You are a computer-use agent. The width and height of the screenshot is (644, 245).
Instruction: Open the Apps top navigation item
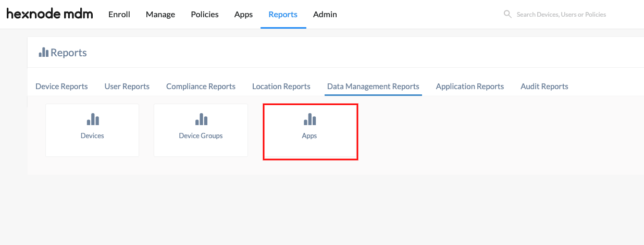pyautogui.click(x=243, y=15)
